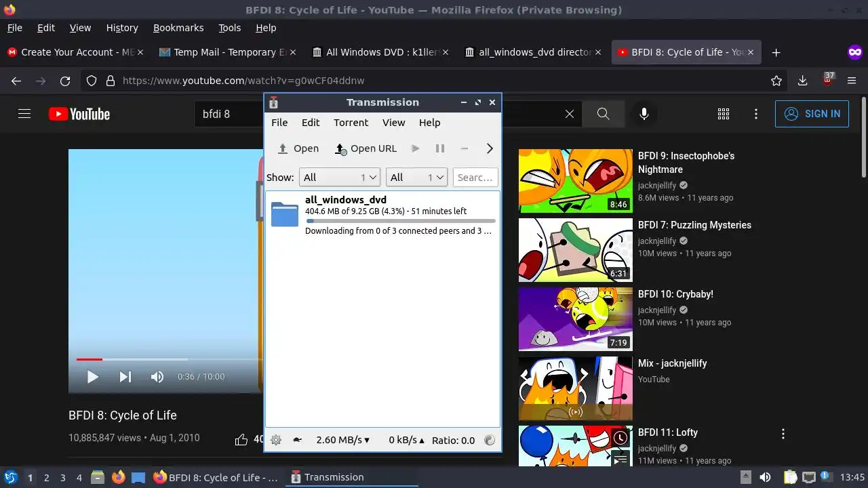Screen dimensions: 868x488
Task: Open Firefox Bookmarks menu
Action: [x=178, y=28]
